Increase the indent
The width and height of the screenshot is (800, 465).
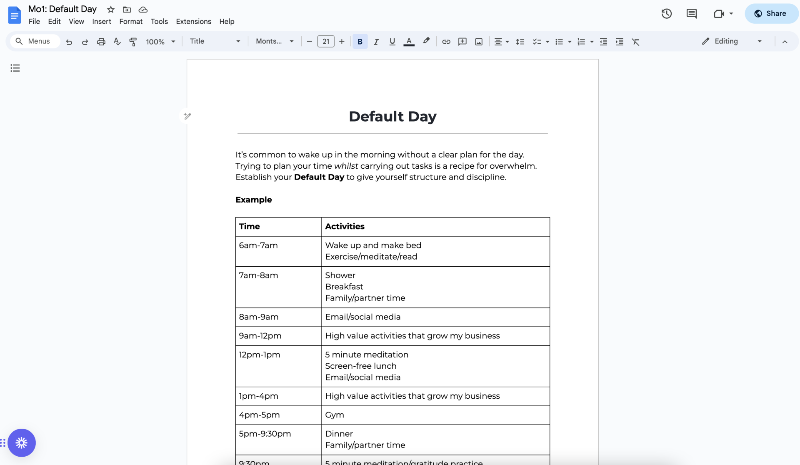click(x=619, y=42)
